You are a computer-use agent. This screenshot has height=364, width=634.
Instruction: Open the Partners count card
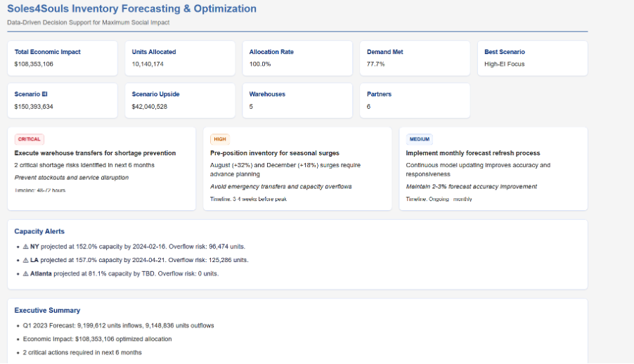click(415, 100)
